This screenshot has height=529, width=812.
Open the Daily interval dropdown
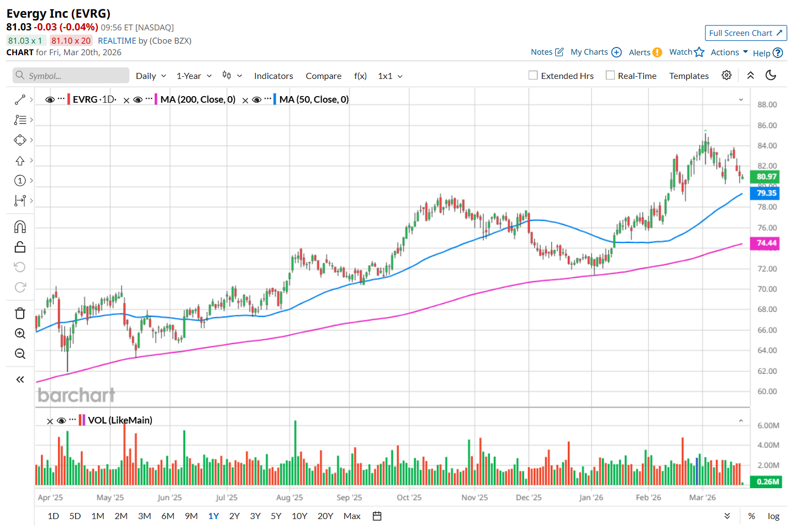tap(151, 76)
